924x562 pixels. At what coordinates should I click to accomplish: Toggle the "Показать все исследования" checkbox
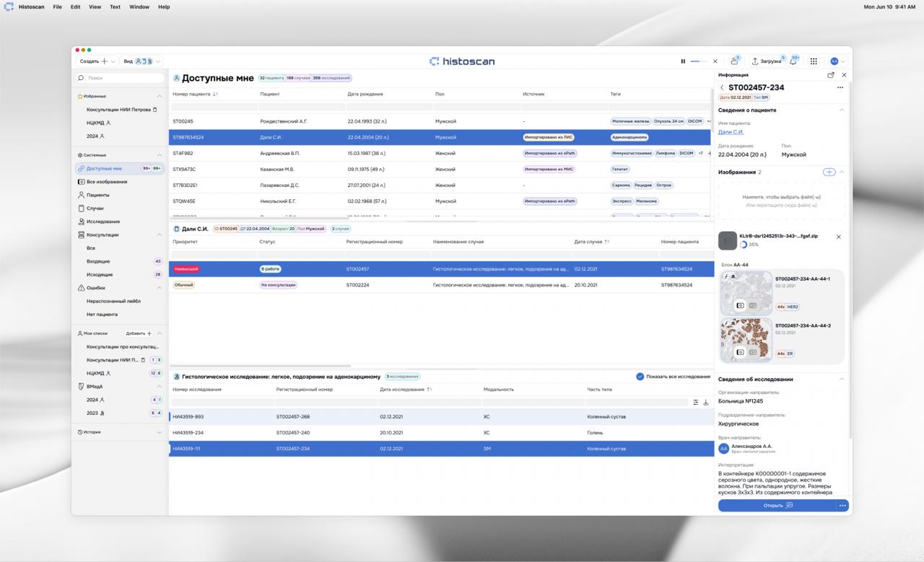click(640, 377)
